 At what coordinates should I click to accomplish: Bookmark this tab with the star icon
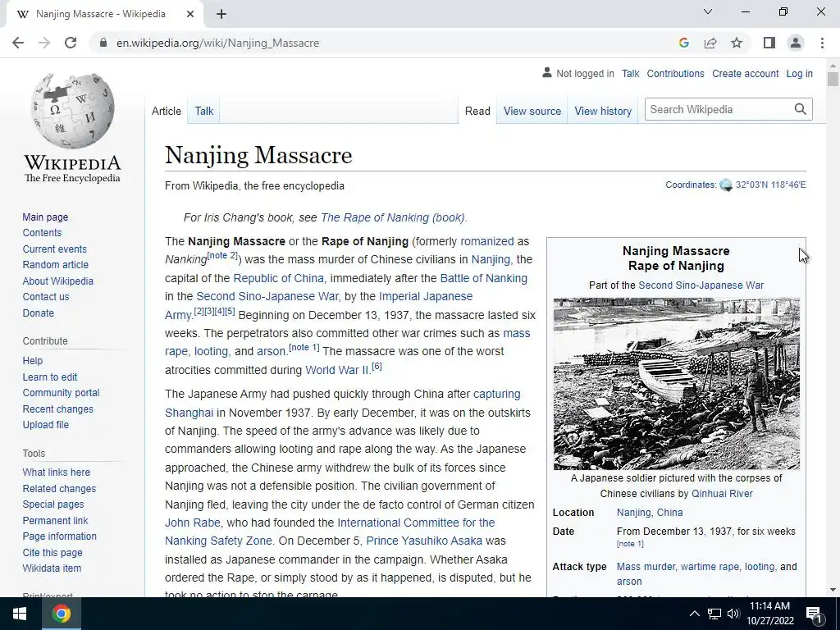[x=737, y=43]
